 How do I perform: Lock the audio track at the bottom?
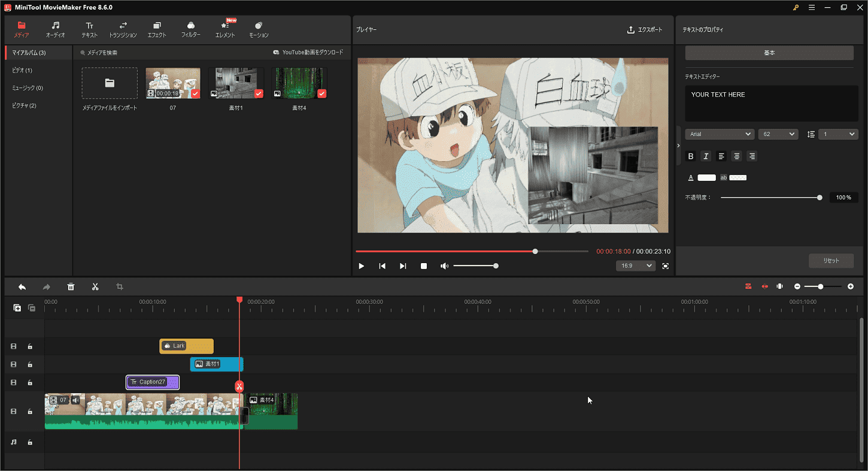[x=30, y=442]
